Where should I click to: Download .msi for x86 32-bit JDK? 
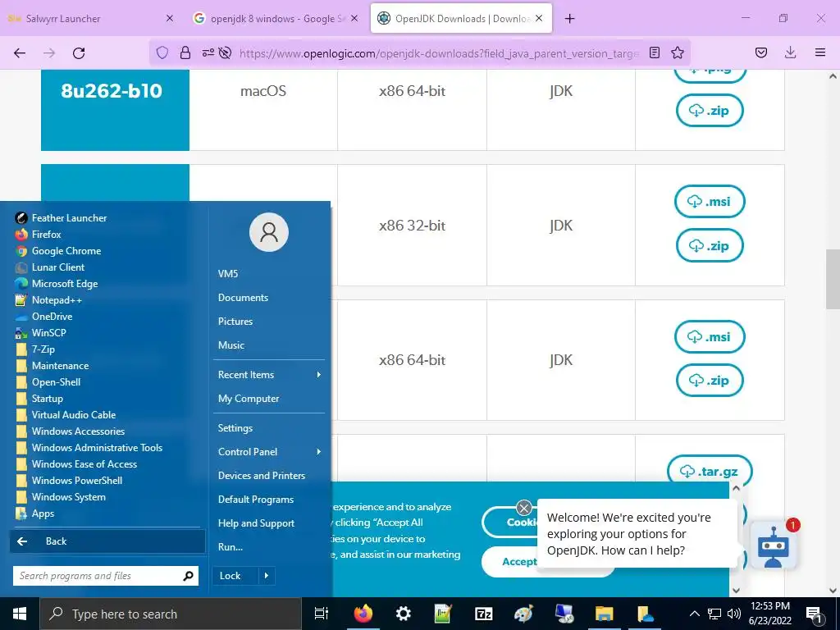tap(710, 202)
